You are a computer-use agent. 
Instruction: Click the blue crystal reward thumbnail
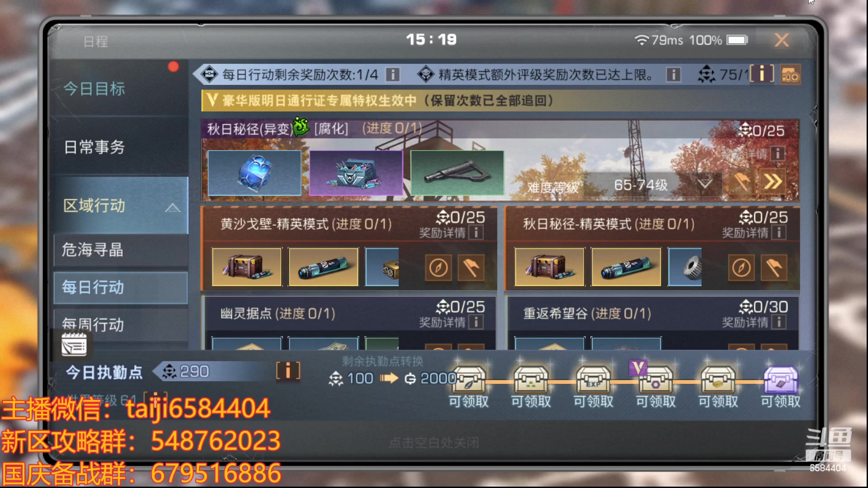pos(255,173)
